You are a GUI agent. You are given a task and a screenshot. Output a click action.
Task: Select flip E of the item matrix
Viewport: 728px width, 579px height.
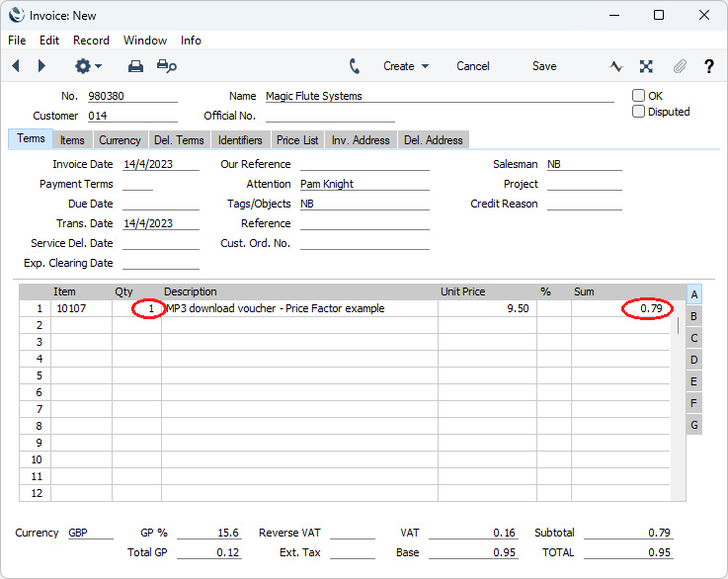pos(693,381)
